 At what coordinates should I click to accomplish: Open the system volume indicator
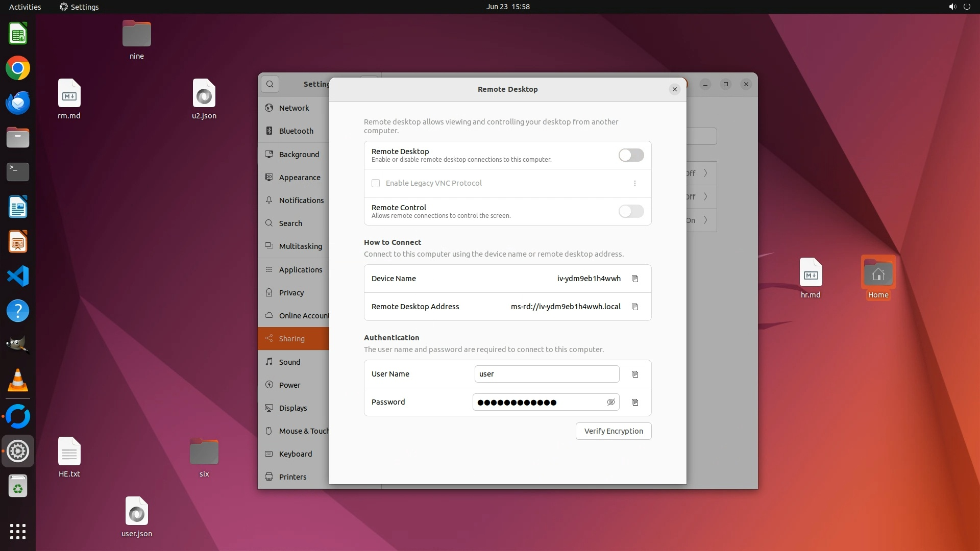(x=952, y=7)
